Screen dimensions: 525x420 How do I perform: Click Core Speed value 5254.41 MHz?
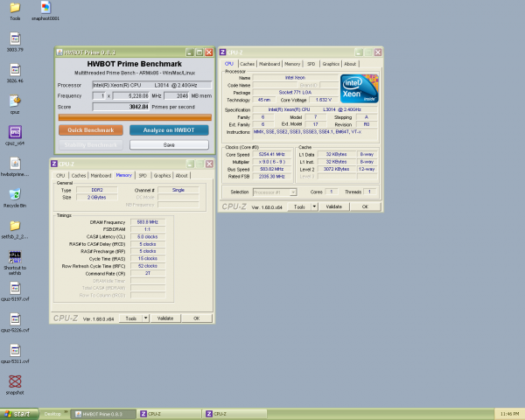(x=271, y=154)
